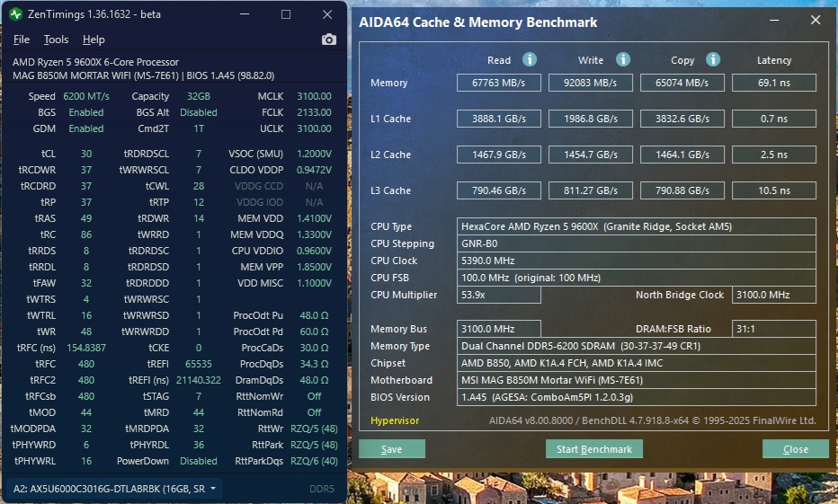Viewport: 838px width, 504px height.
Task: Click the Copy column info icon
Action: coord(712,59)
